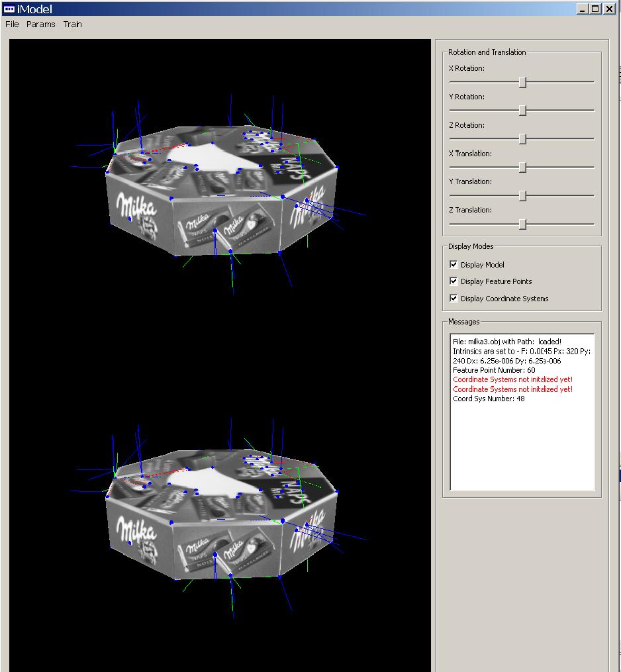Screen dimensions: 621x672
Task: Click the 'X Rotation:' label
Action: click(467, 68)
